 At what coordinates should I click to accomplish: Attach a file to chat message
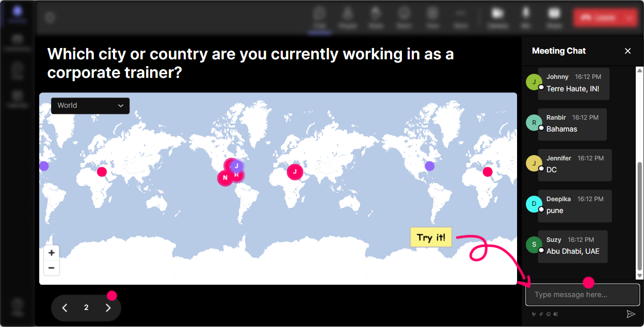click(x=541, y=314)
